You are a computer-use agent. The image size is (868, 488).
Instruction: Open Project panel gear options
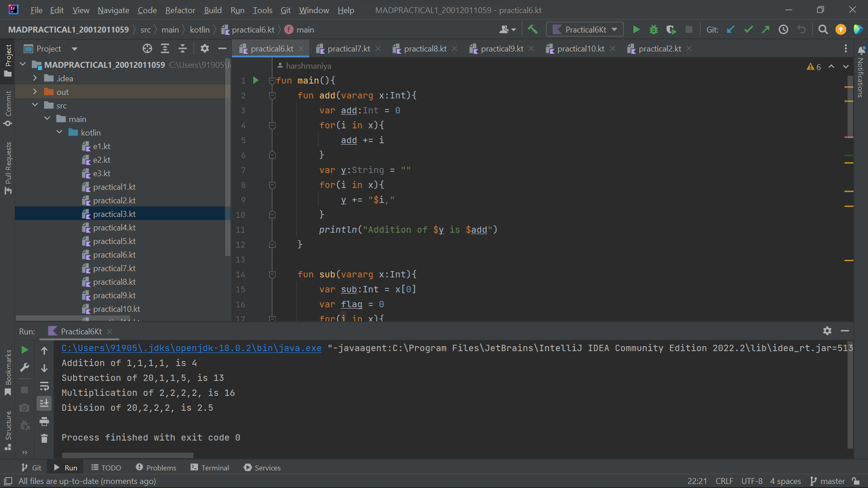[x=205, y=48]
